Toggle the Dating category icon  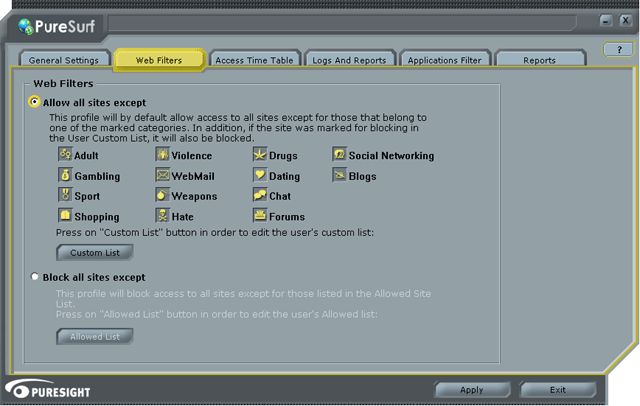pos(260,175)
